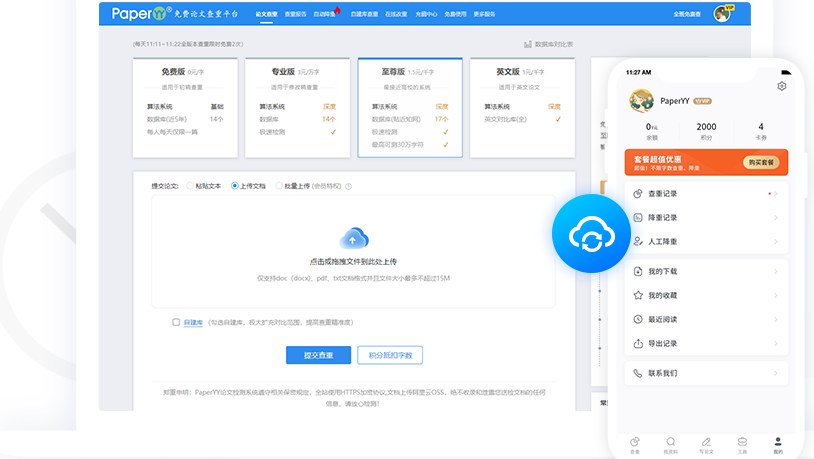
Task: Open the 在线改重 nav tab
Action: (396, 14)
